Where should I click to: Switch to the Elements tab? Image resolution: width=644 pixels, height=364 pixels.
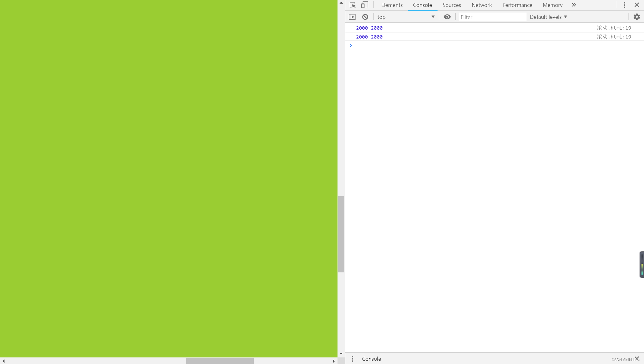392,5
